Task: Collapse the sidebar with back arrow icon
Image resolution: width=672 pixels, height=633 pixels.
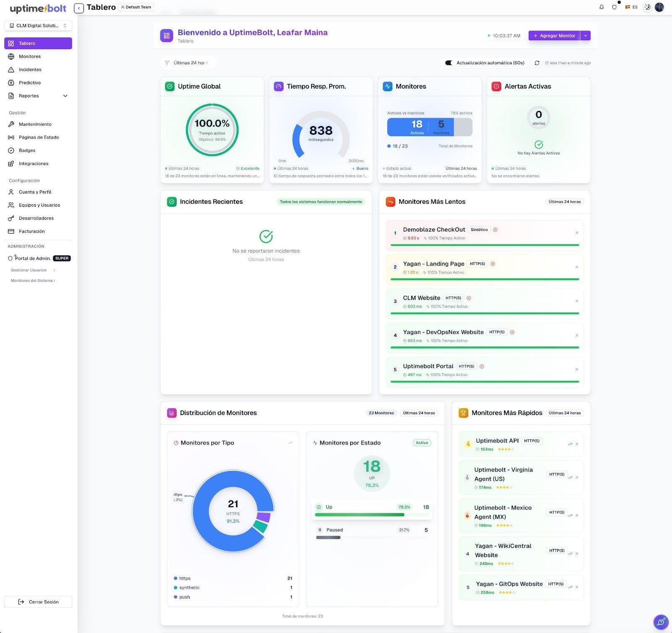Action: (79, 8)
